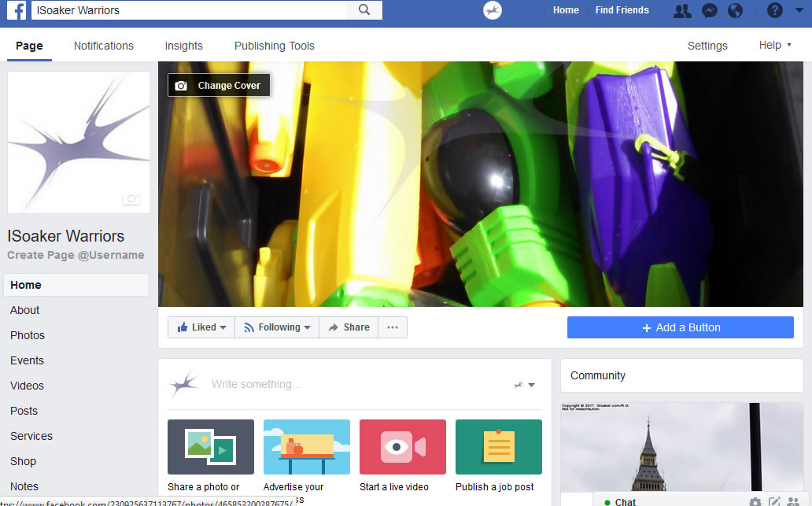Click the Change Cover button
Screen dimensions: 812x506
pos(219,86)
